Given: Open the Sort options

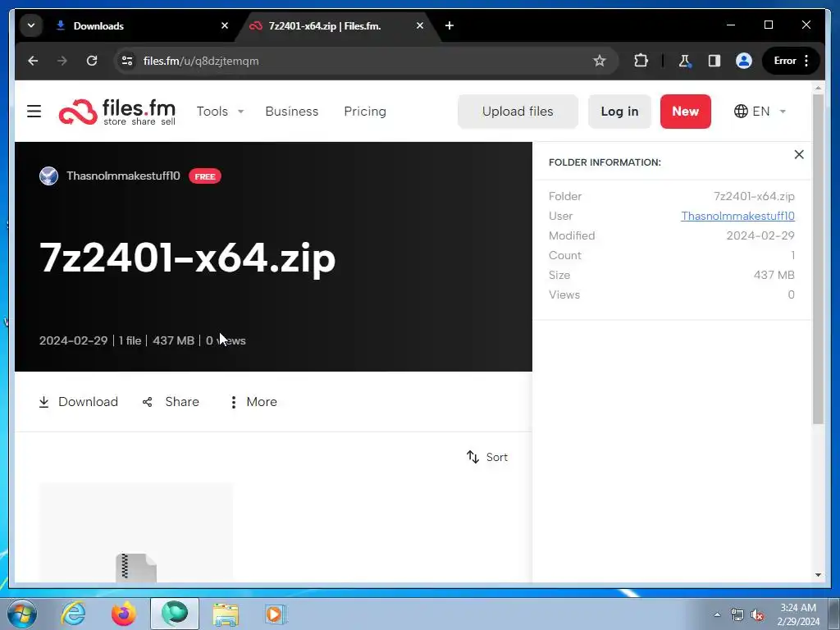Looking at the screenshot, I should [487, 457].
